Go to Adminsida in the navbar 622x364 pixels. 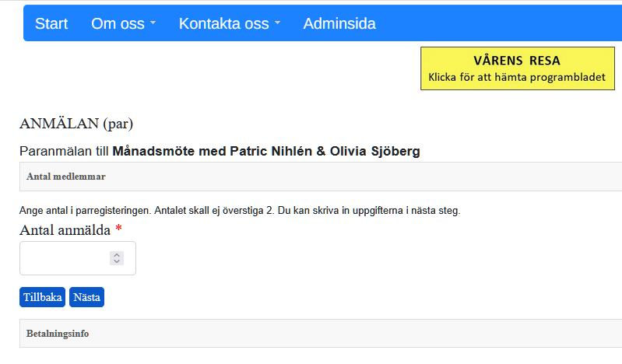339,23
